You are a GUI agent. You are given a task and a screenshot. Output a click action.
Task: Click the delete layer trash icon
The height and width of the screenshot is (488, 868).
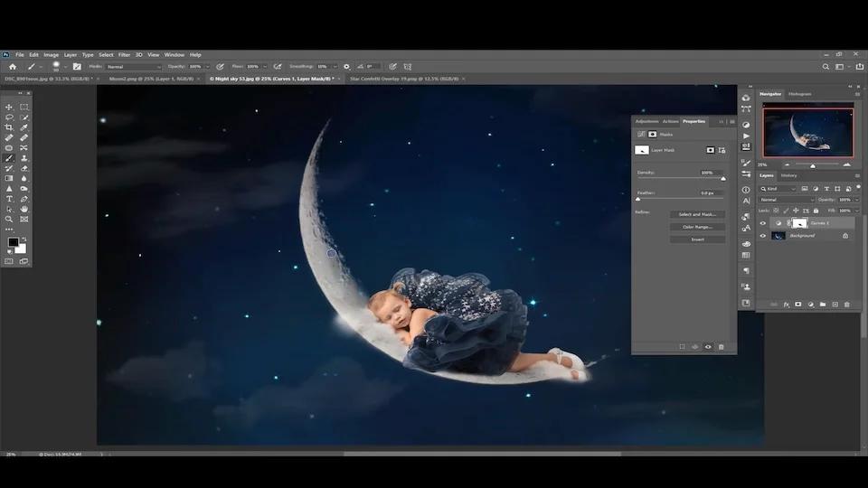point(846,305)
